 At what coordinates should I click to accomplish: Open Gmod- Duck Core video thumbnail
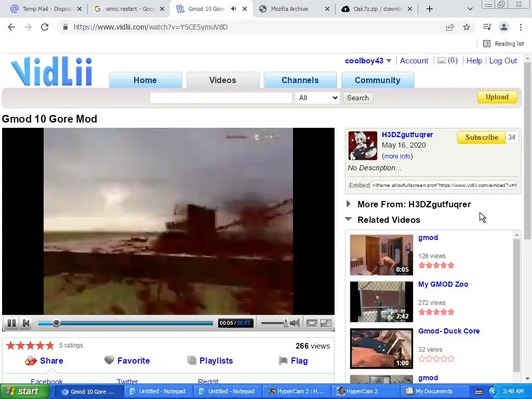[381, 349]
